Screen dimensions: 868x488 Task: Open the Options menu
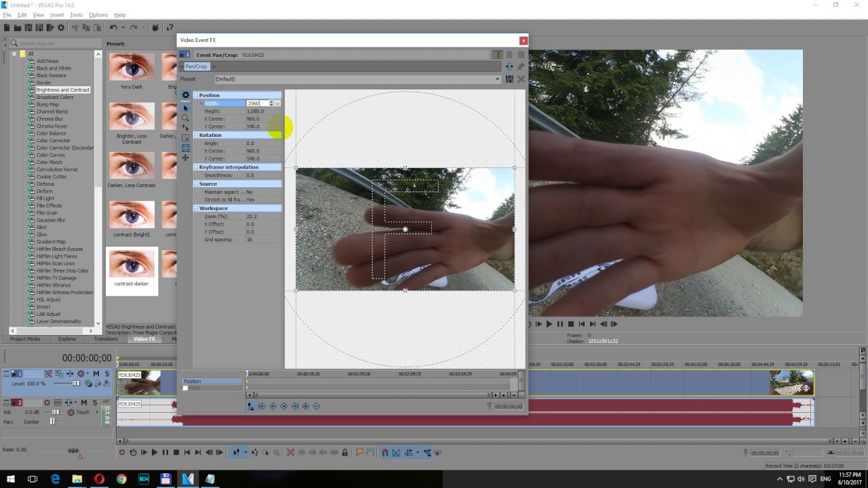pos(98,14)
